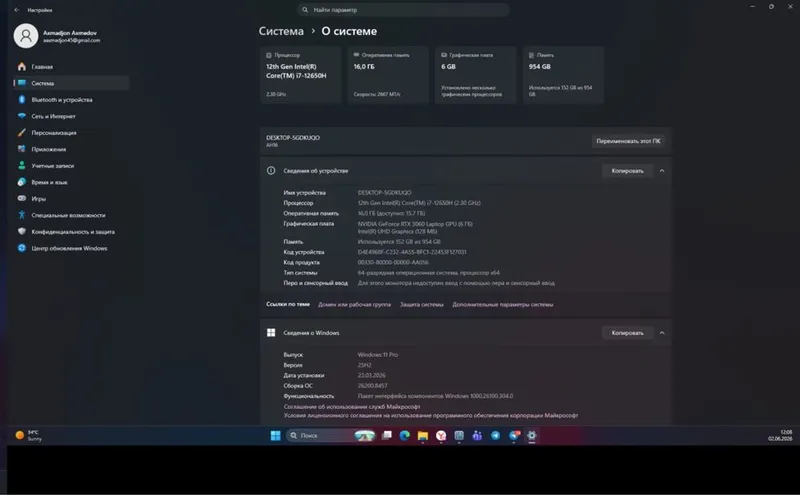Copy device info via Копировать button
The image size is (800, 495).
click(x=628, y=171)
